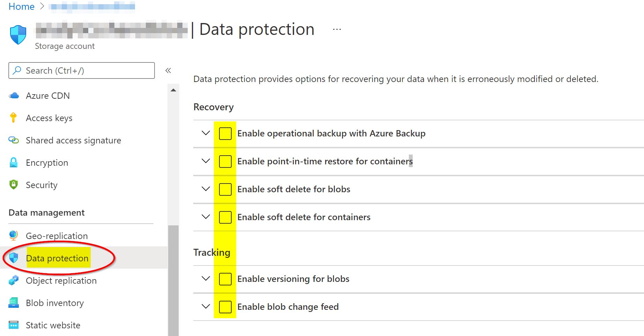Image resolution: width=644 pixels, height=336 pixels.
Task: Enable operational backup with Azure Backup checkbox
Action: pos(225,134)
